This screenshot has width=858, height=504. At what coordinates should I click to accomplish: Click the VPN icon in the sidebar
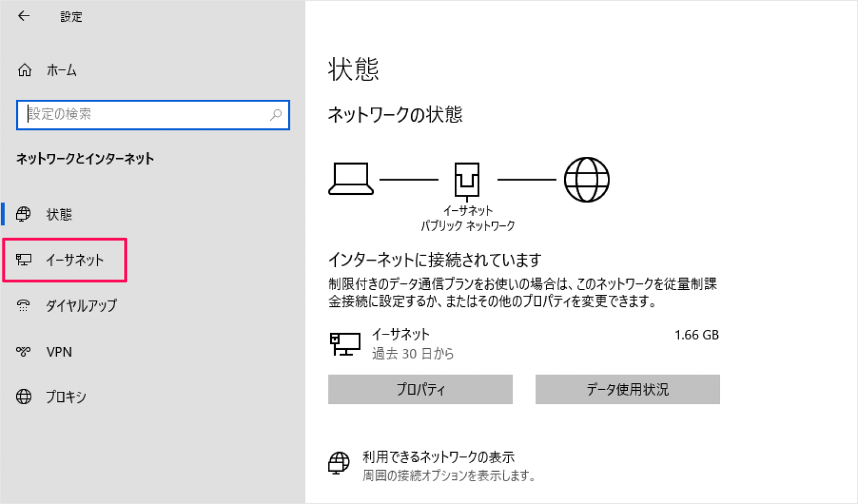[x=23, y=352]
